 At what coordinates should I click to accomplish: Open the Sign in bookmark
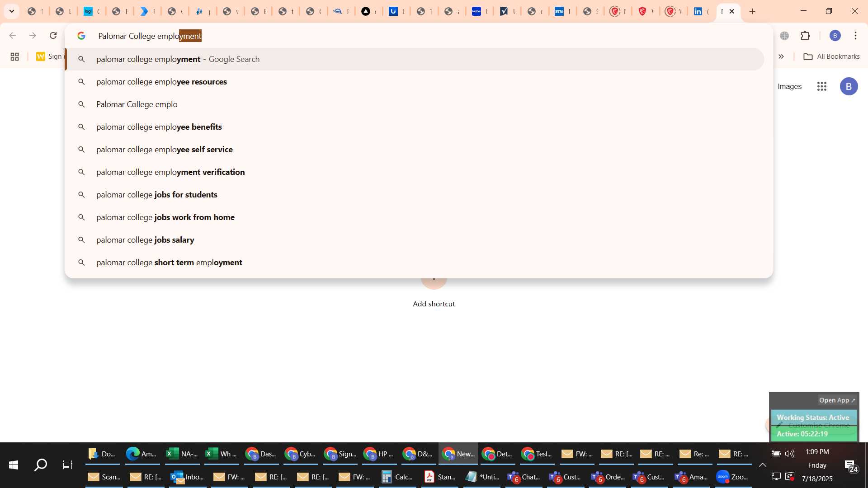coord(50,56)
